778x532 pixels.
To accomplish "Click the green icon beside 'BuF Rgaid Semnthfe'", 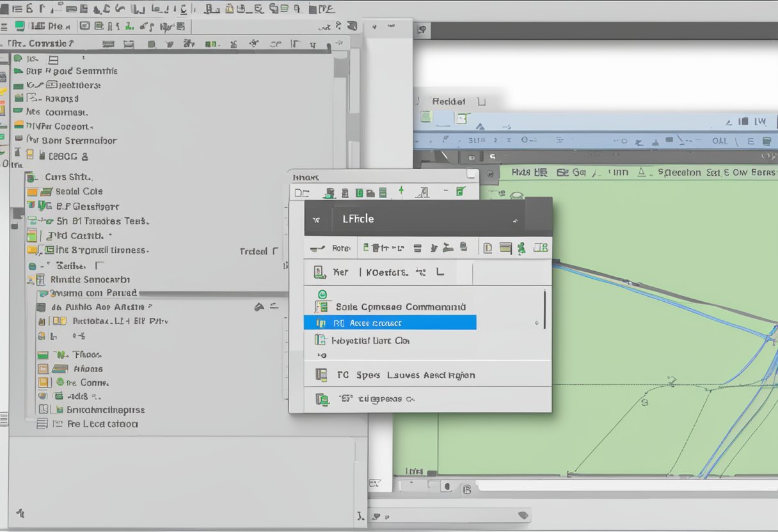I will pyautogui.click(x=19, y=72).
